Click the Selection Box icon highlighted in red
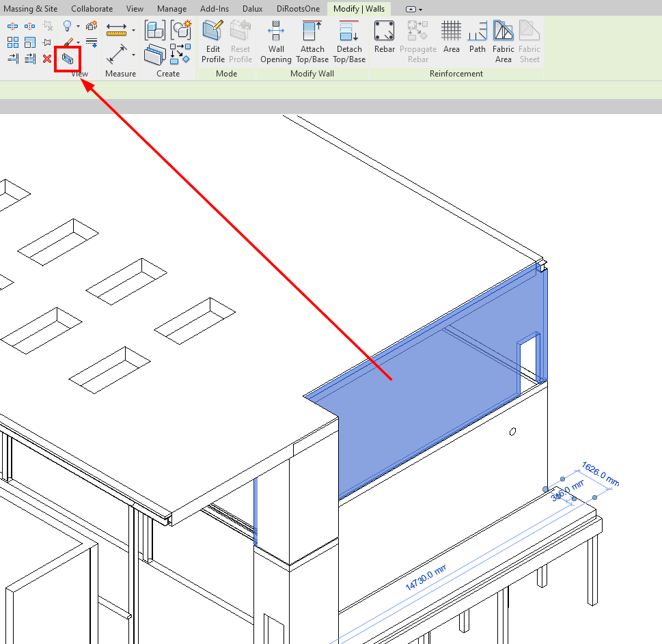Screen dimensions: 662x644 pos(68,59)
